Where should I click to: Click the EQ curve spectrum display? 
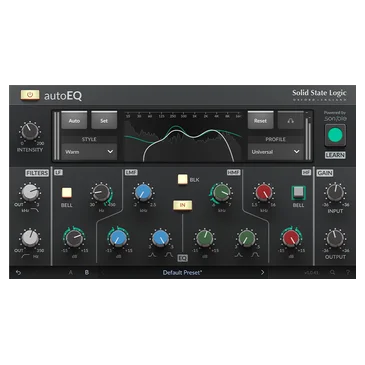(182, 136)
